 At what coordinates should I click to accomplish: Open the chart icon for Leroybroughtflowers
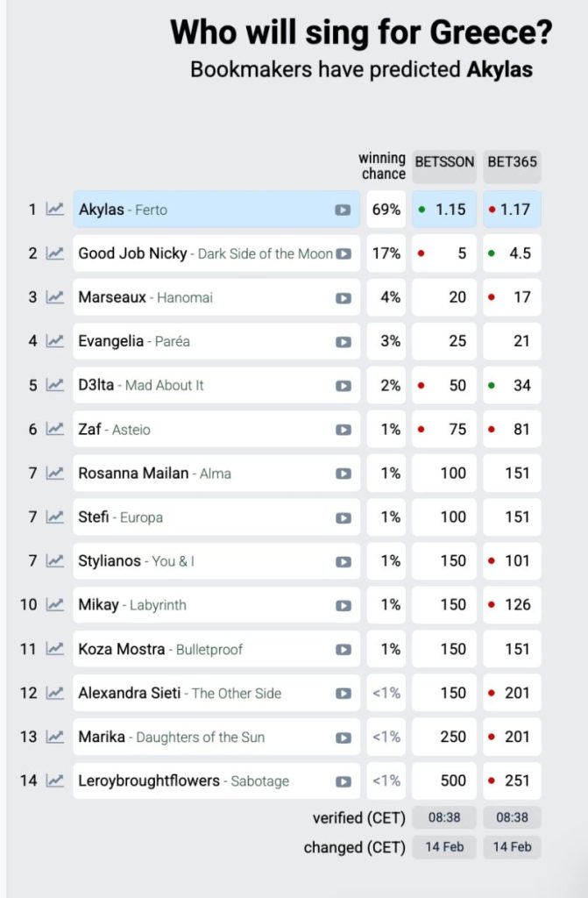[55, 780]
